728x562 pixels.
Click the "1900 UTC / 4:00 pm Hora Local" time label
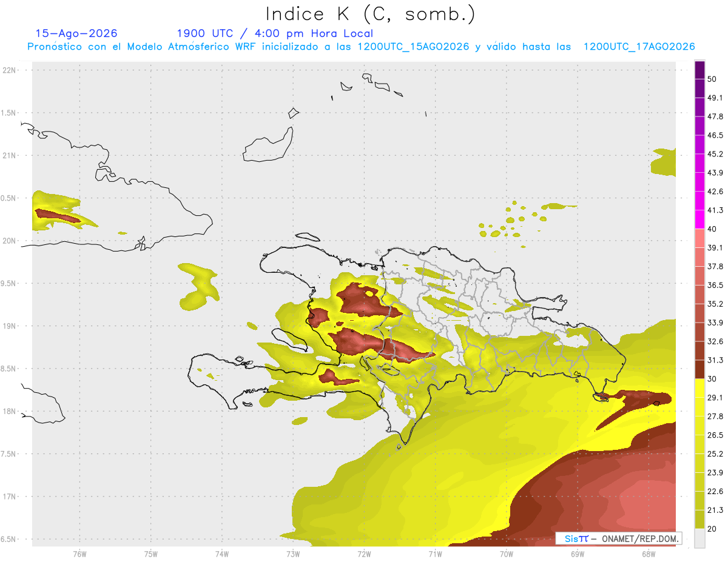tap(275, 33)
